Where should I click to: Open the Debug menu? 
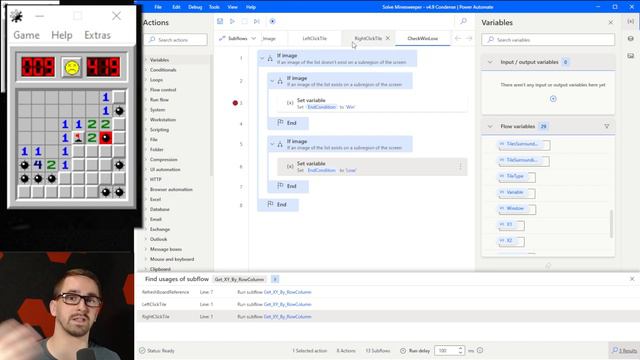(195, 7)
